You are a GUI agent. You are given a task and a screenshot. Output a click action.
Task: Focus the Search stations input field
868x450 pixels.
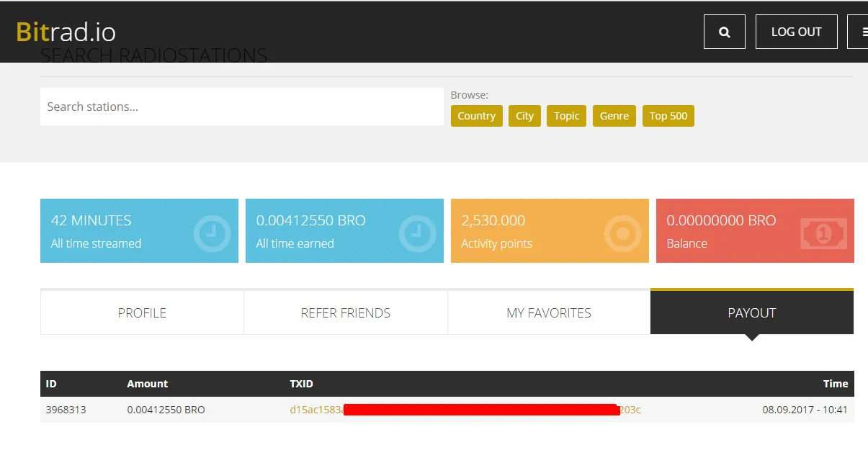coord(242,107)
